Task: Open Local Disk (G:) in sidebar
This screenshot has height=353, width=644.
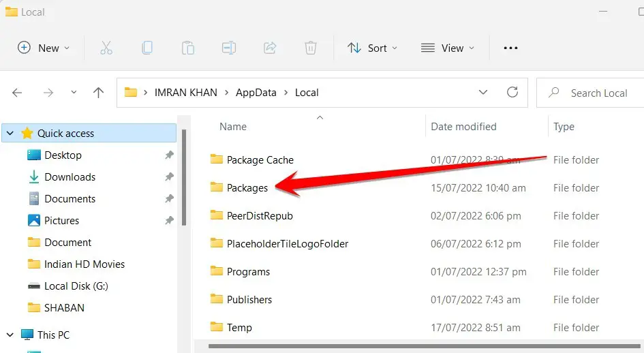Action: (76, 286)
